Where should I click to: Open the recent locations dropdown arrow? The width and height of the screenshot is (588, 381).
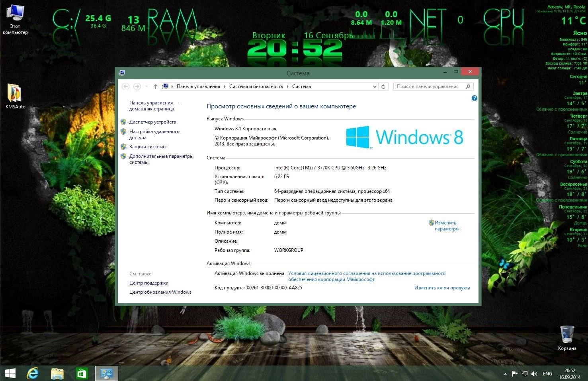(147, 86)
